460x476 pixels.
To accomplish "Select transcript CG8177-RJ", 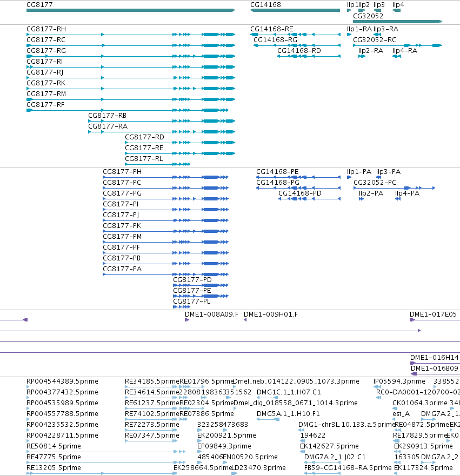I will (131, 78).
